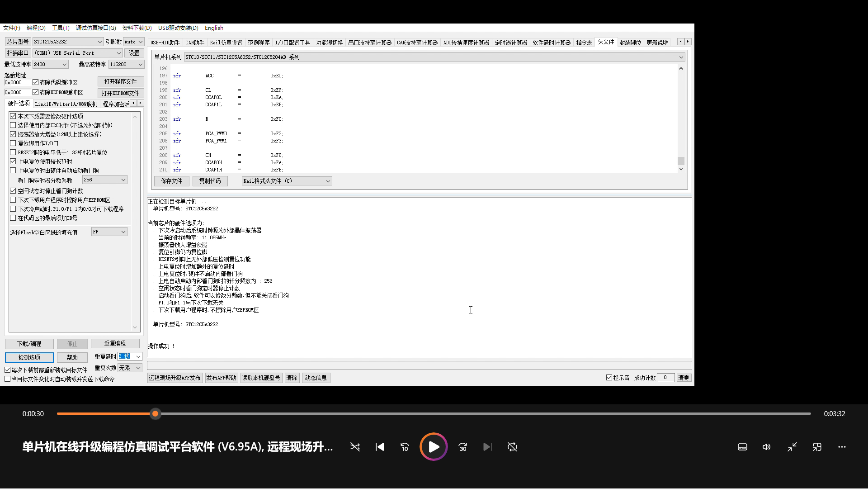The image size is (868, 493).
Task: Open the 工具(T) menu
Action: coord(61,28)
